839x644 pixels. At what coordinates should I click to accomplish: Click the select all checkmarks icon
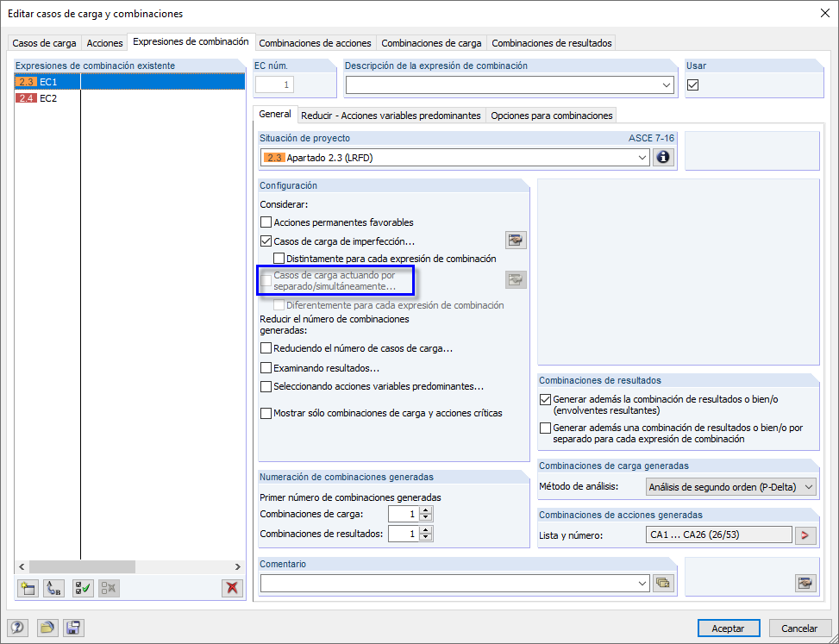tap(83, 588)
